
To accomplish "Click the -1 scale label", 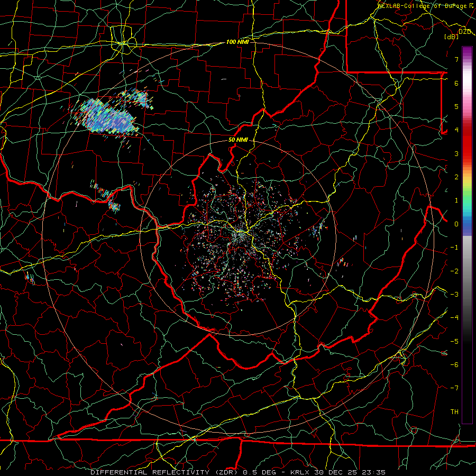I will 454,248.
